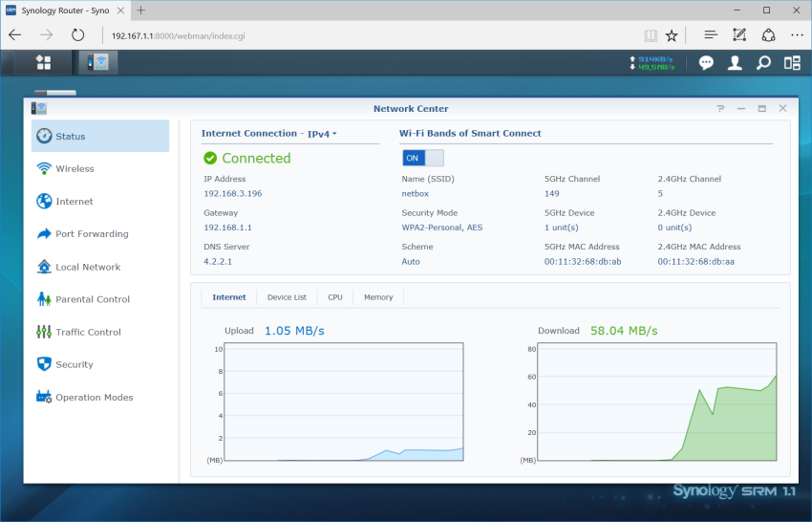Click the Port Forwarding arrow icon
812x522 pixels.
[x=44, y=234]
